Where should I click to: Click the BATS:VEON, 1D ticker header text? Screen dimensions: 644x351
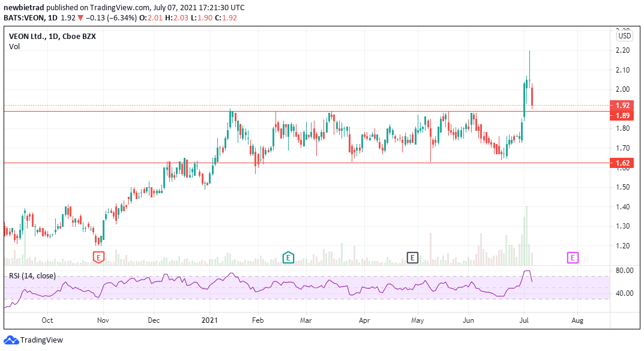[x=31, y=17]
